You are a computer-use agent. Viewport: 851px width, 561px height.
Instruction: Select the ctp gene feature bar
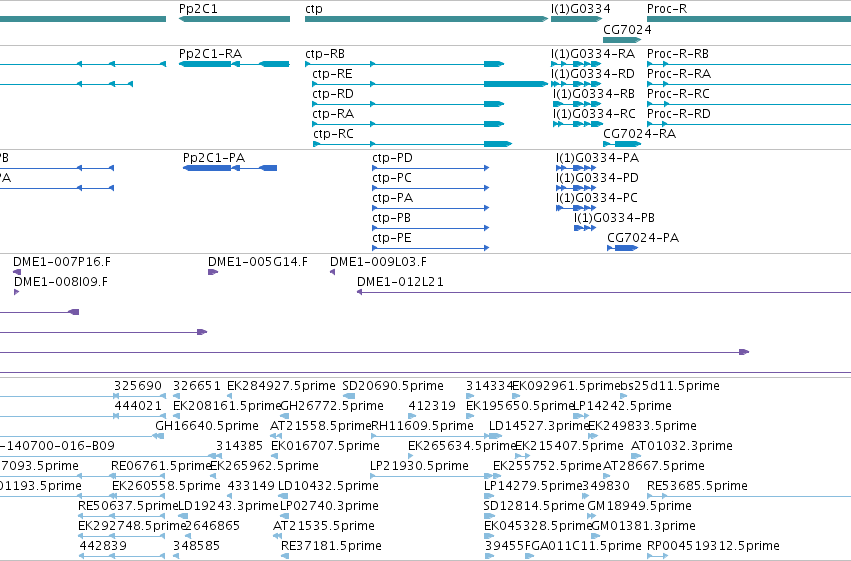tap(427, 19)
